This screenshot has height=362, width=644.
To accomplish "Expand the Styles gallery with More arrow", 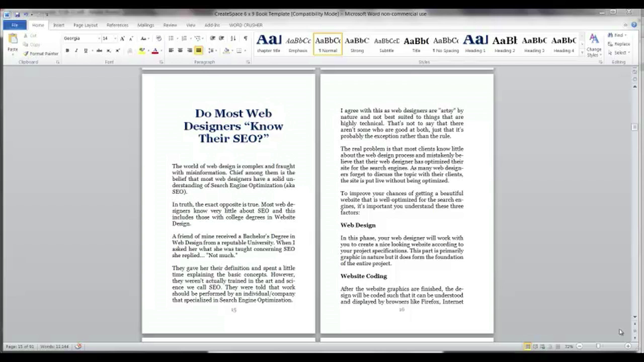I will point(582,53).
